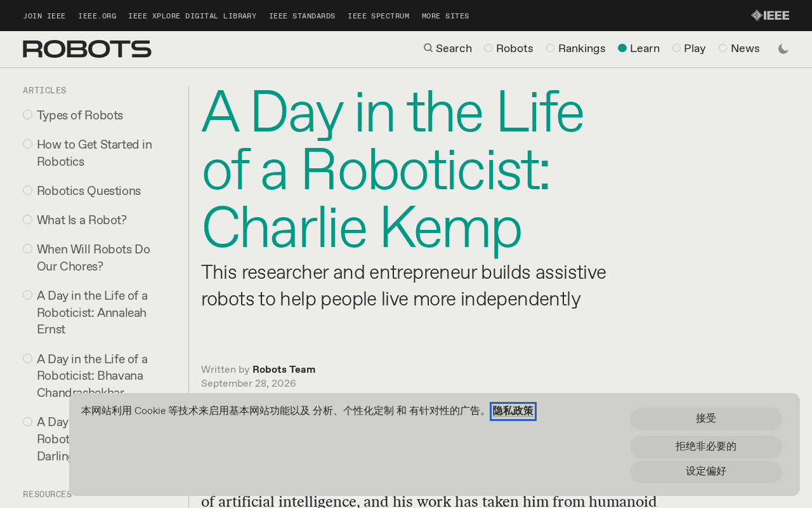Open When Will Robots Do Our Chores?
Screen dimensions: 812x508
point(93,258)
